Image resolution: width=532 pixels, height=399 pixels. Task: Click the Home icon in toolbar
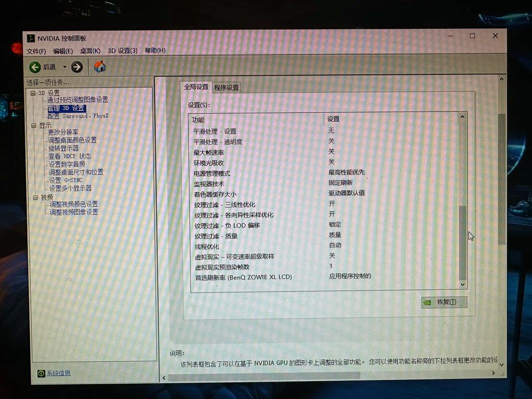point(100,66)
